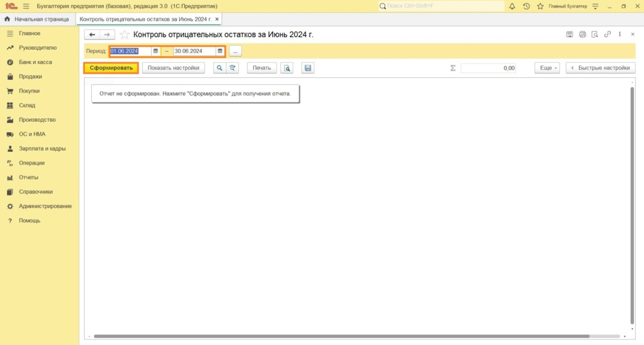Screen dimensions: 644x345
Task: Click the find (magnifier) icon in report toolbar
Action: pos(219,68)
